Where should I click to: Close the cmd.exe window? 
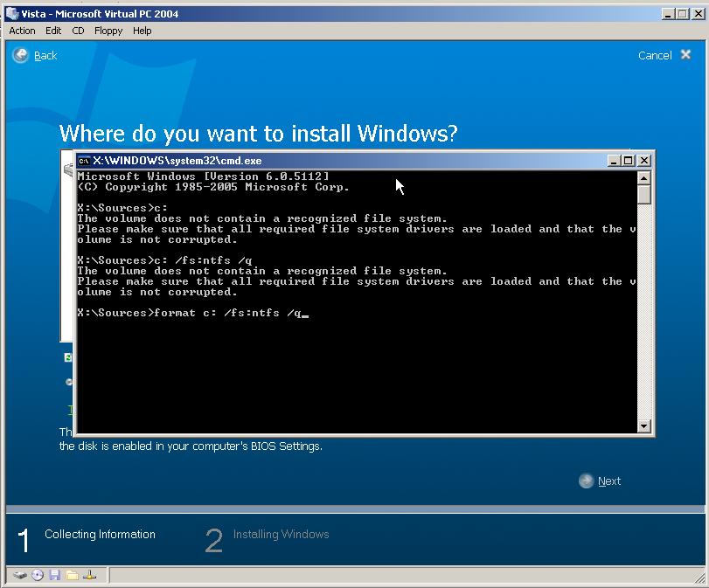[x=644, y=161]
